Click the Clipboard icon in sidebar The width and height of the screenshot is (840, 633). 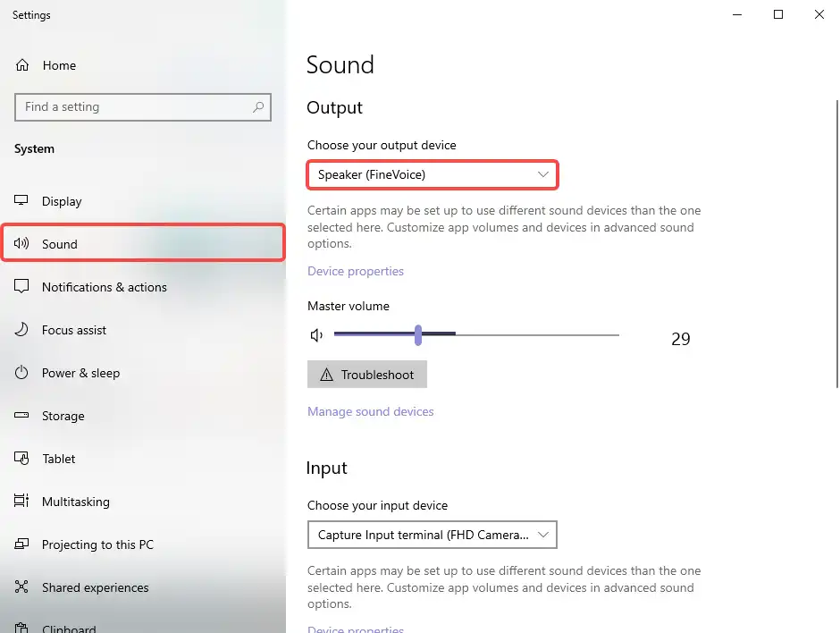(x=21, y=628)
